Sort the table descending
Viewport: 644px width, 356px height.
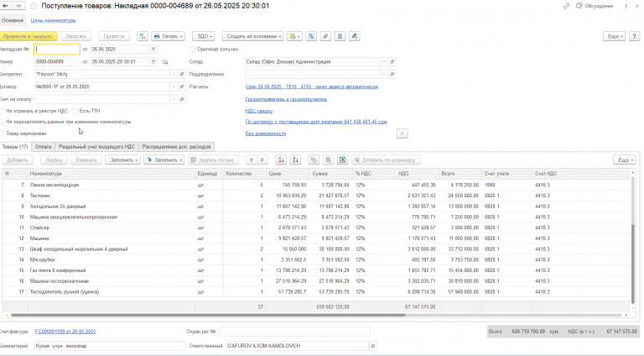tap(295, 160)
